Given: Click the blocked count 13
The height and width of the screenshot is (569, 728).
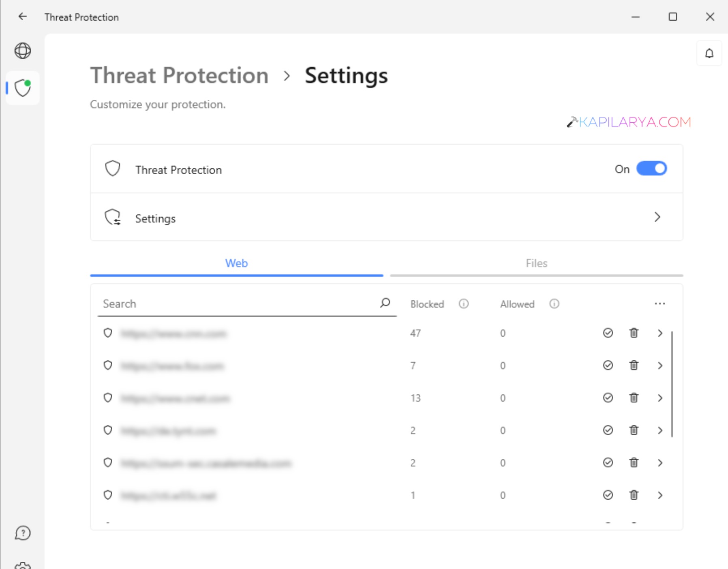Looking at the screenshot, I should coord(415,398).
